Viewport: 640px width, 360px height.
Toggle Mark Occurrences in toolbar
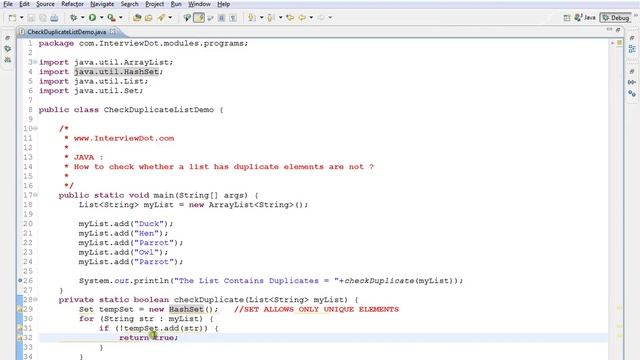point(199,18)
